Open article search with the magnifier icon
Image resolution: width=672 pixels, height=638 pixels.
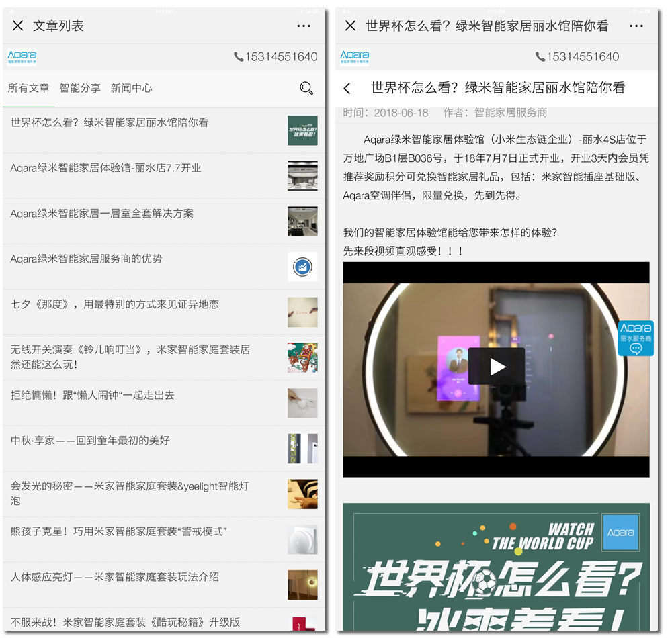click(x=306, y=88)
